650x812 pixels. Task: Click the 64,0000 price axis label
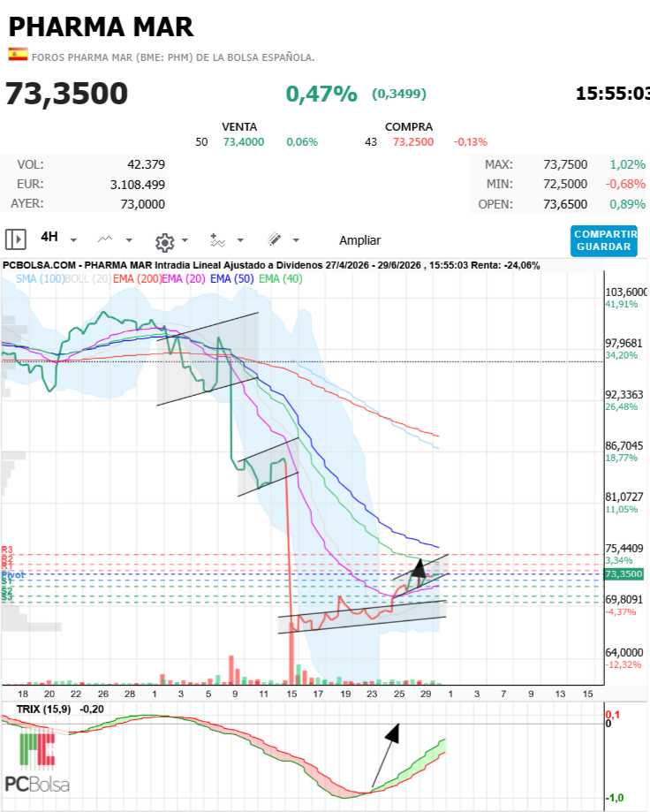point(624,652)
